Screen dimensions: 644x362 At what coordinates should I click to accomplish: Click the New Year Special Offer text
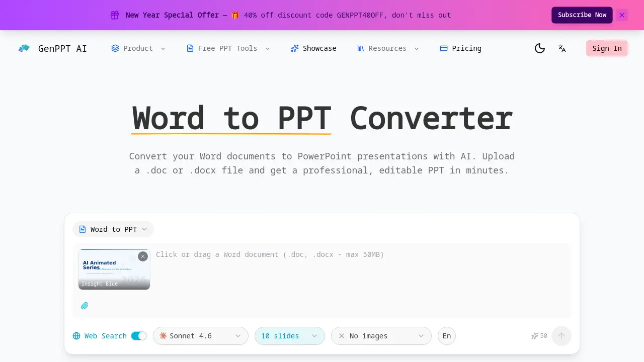pyautogui.click(x=172, y=15)
